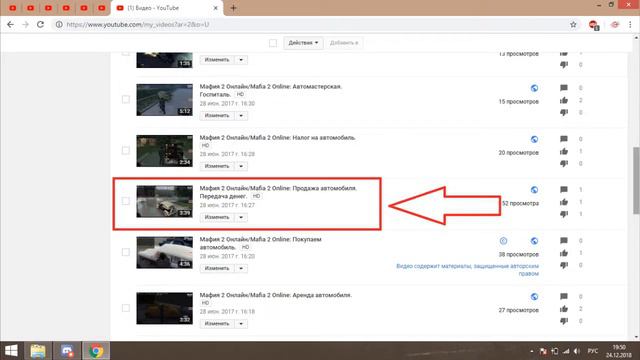This screenshot has width=640, height=360.
Task: Reload the YouTube page
Action: coord(40,24)
